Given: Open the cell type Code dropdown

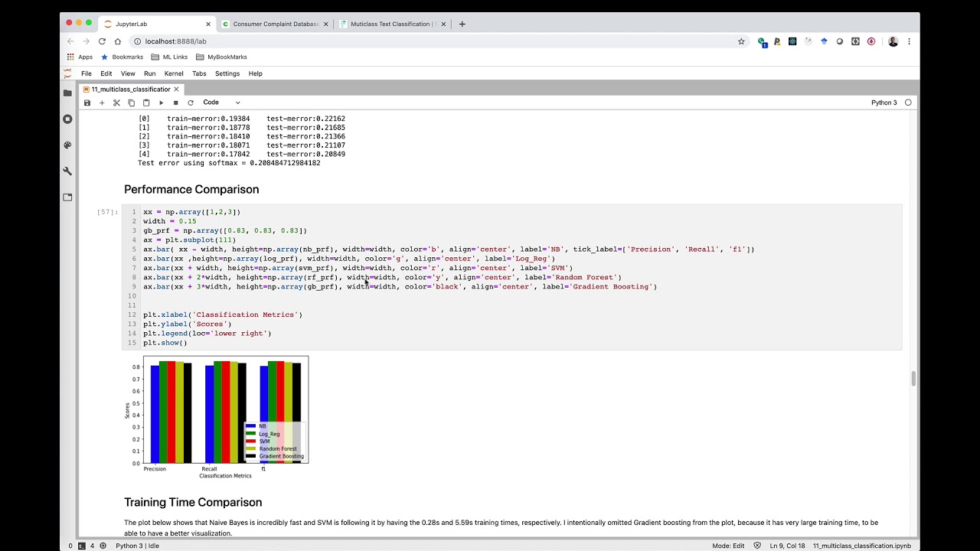Looking at the screenshot, I should tap(221, 103).
